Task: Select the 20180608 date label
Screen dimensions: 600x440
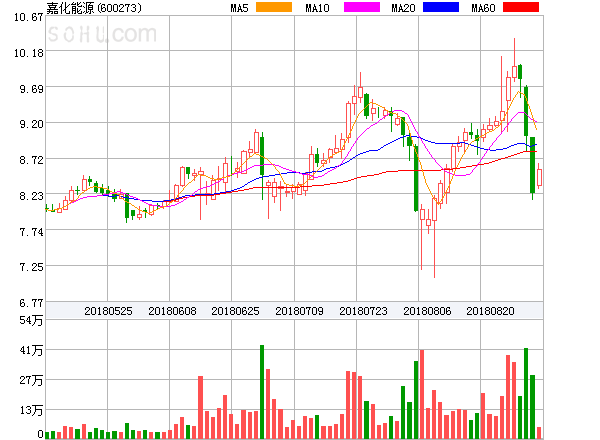Action: click(x=172, y=311)
